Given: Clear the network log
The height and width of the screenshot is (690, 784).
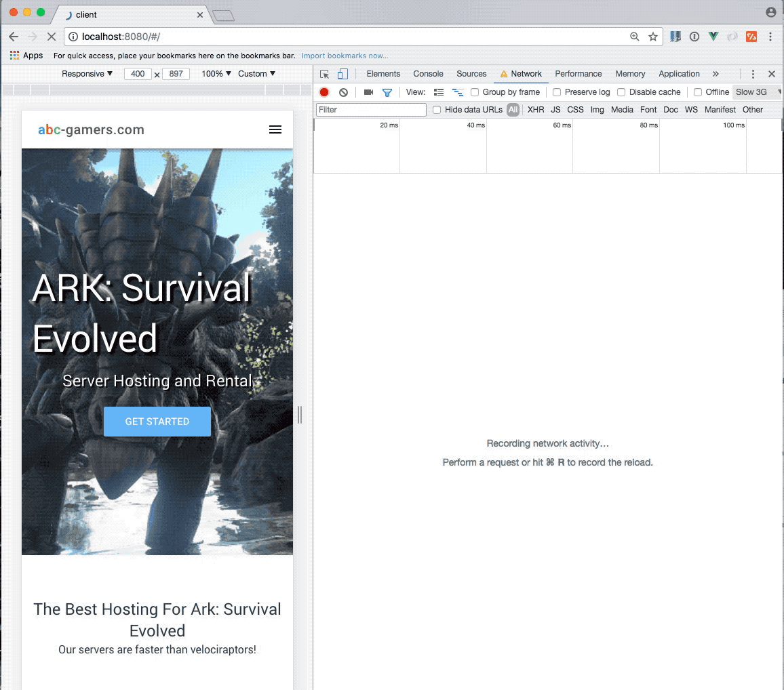Looking at the screenshot, I should click(343, 92).
